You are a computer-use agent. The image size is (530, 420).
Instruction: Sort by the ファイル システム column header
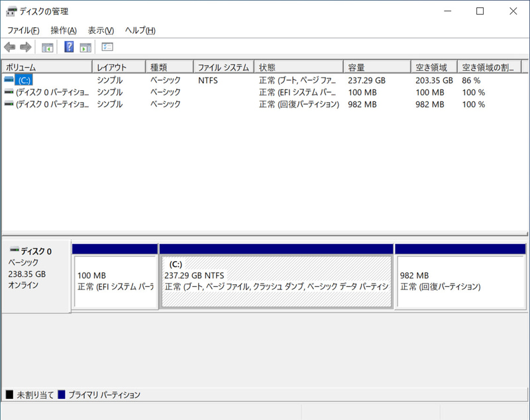224,68
